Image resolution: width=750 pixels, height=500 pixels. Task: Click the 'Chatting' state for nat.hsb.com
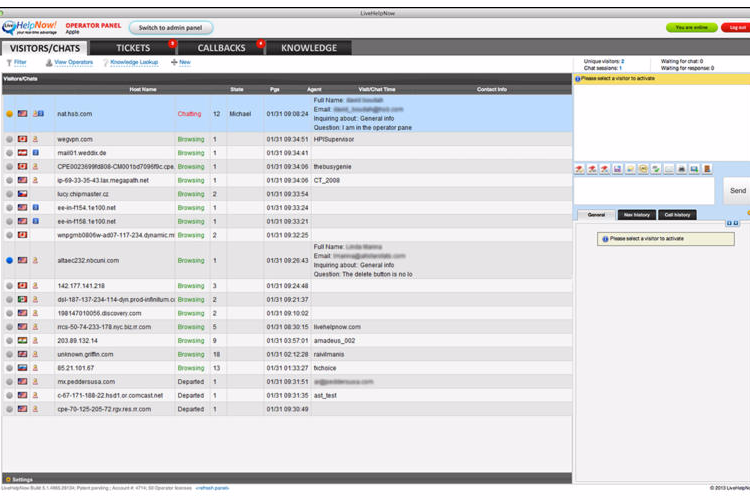coord(189,114)
